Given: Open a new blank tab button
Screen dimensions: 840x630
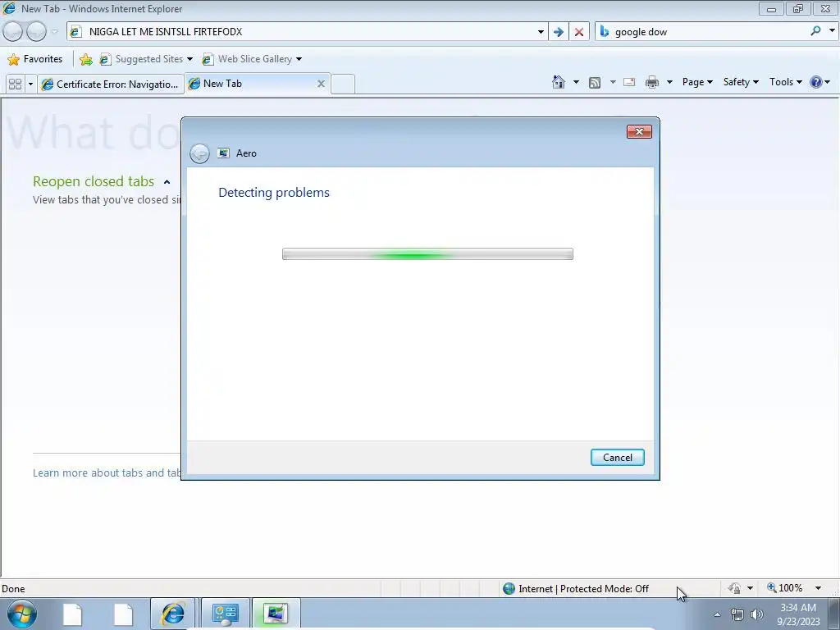Looking at the screenshot, I should tap(343, 84).
